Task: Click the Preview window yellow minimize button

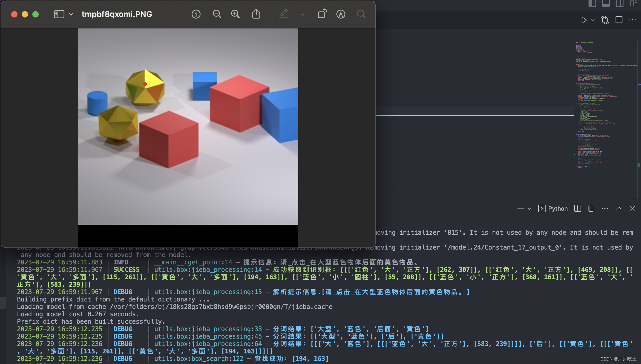Action: pyautogui.click(x=25, y=14)
